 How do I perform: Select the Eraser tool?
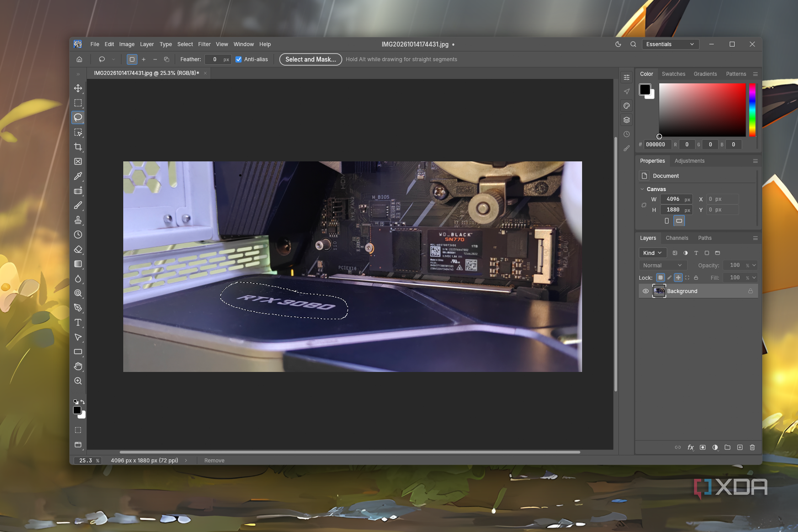78,250
